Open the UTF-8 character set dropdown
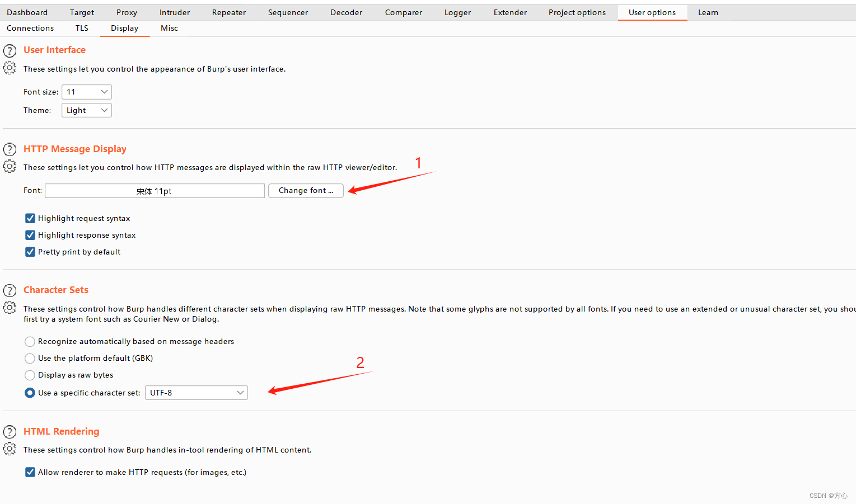This screenshot has width=856, height=504. point(197,393)
